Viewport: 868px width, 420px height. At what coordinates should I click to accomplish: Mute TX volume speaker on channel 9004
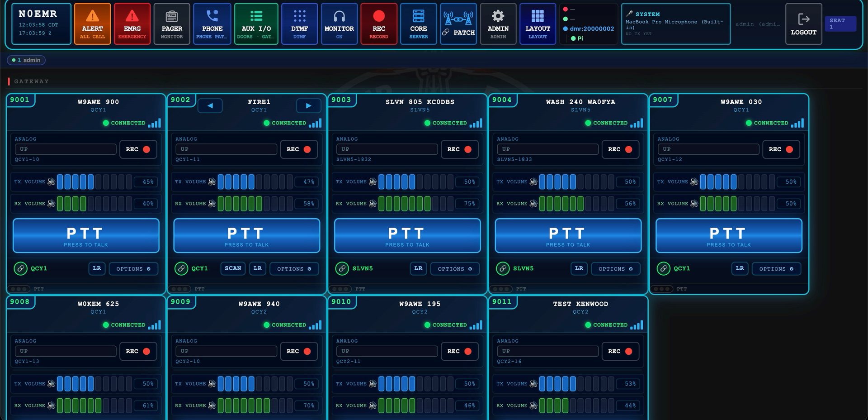[533, 181]
